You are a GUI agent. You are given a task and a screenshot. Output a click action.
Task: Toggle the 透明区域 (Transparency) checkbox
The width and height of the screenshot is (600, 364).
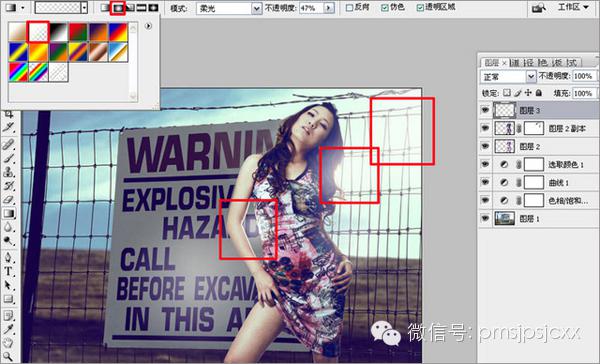(x=420, y=7)
